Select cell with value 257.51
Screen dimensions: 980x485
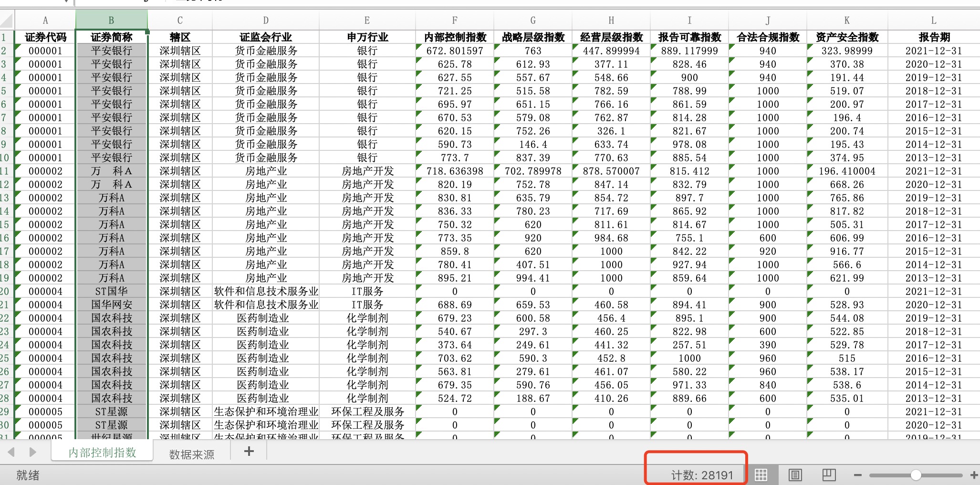(x=689, y=345)
